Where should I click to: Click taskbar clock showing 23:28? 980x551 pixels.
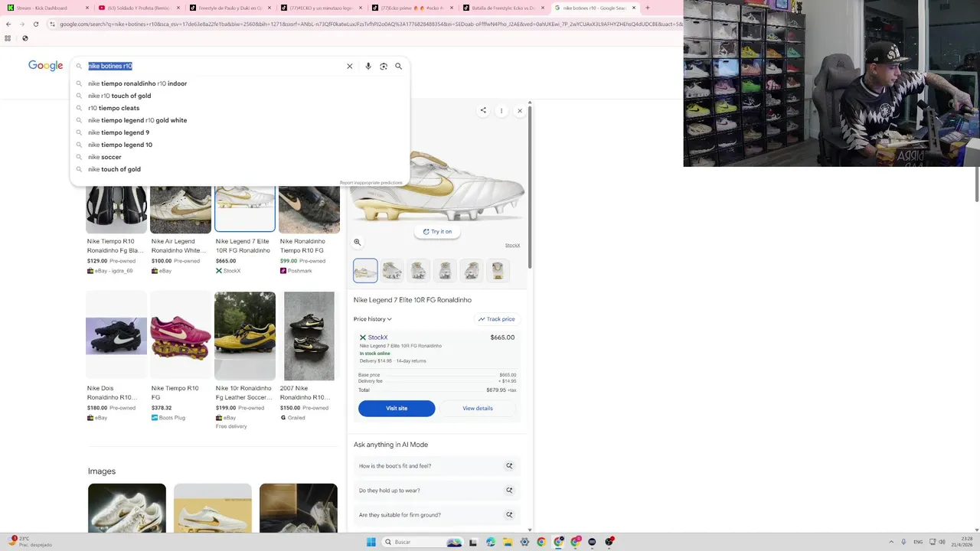(x=962, y=542)
